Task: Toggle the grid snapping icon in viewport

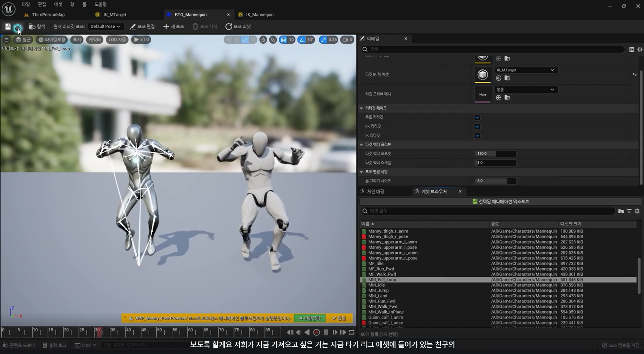Action: click(x=283, y=40)
